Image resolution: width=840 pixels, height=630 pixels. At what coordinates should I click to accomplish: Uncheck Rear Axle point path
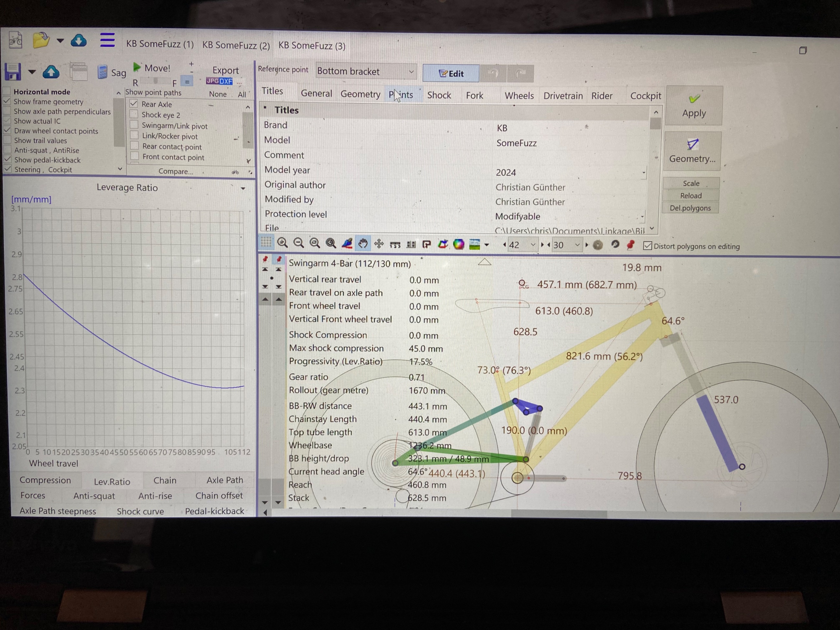click(134, 103)
